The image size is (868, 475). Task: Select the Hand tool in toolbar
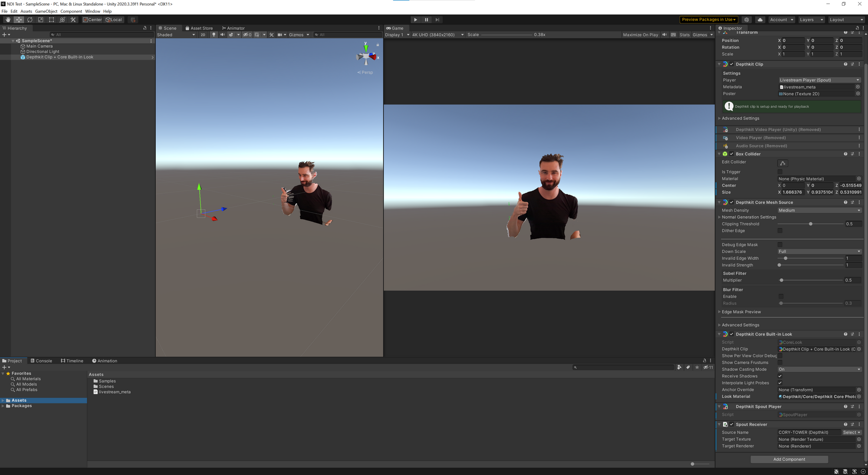point(8,20)
